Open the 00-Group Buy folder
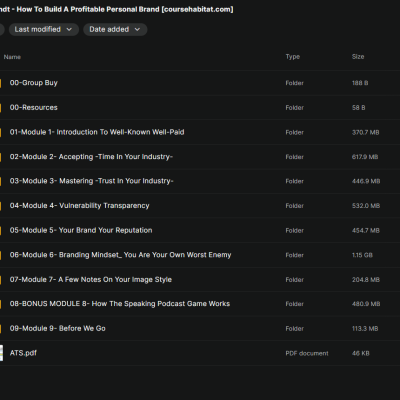Screen dimensions: 400x400 (x=34, y=83)
